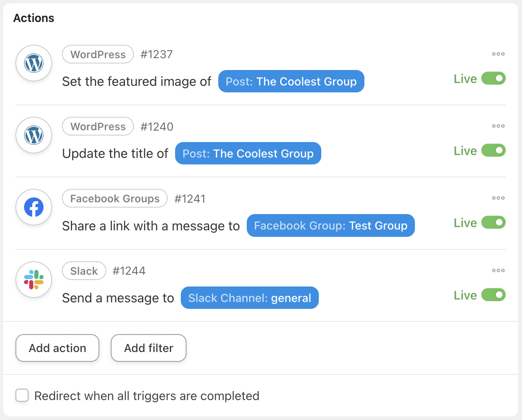Check Redirect when all triggers are completed

[22, 395]
